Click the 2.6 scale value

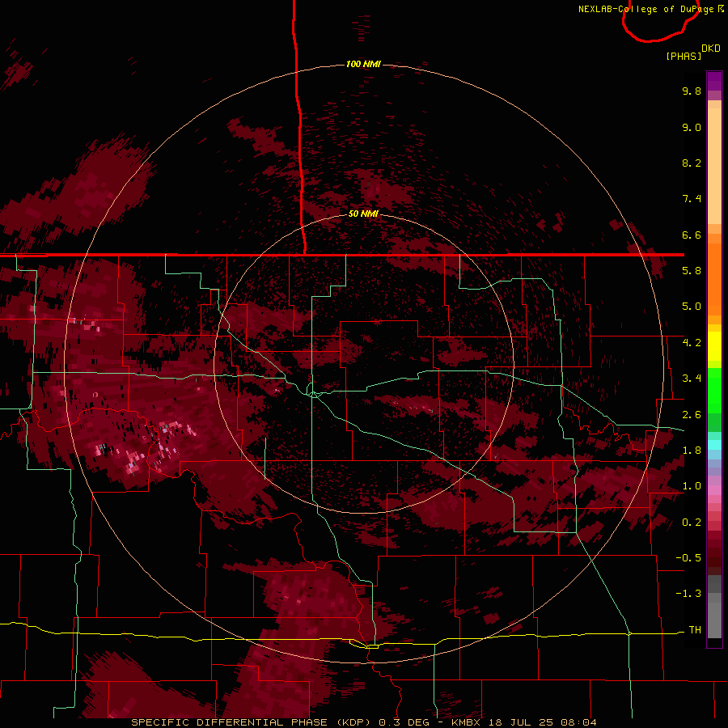pyautogui.click(x=692, y=415)
